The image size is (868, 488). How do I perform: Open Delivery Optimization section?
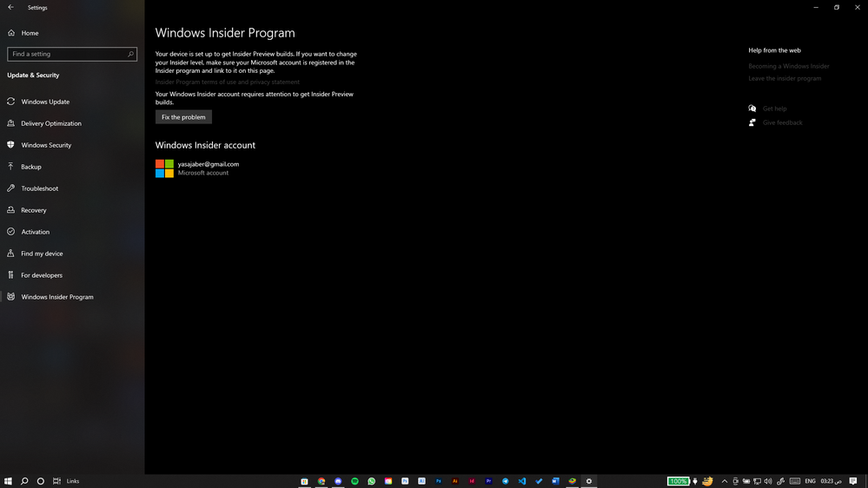coord(51,123)
